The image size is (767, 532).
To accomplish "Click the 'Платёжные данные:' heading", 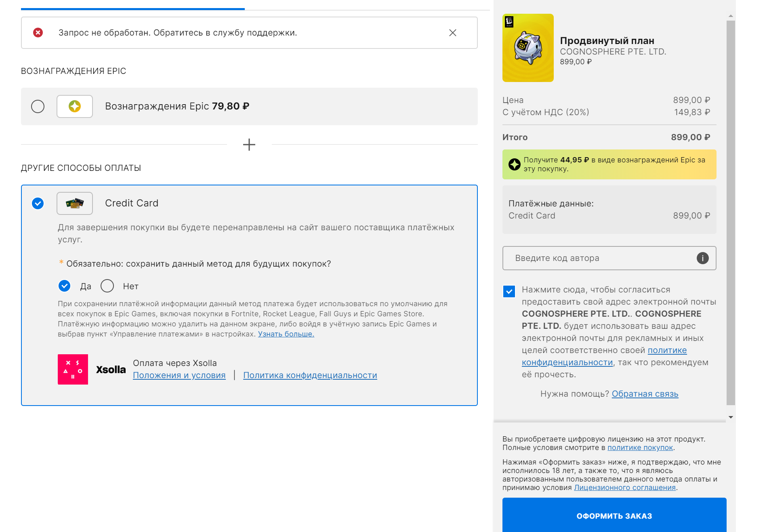I will [x=551, y=204].
